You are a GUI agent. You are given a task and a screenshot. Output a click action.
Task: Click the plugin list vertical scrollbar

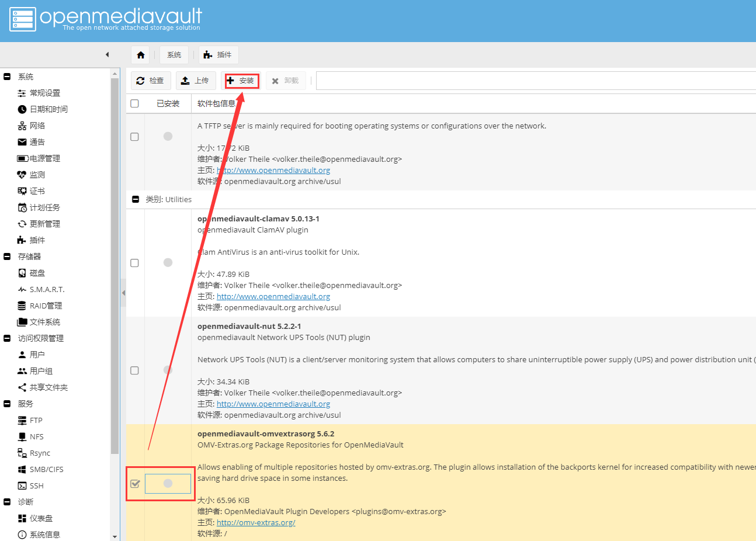tap(115, 292)
